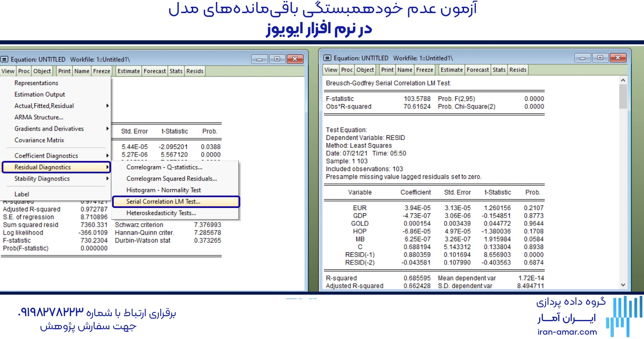Viewport: 644px width, 339px height.
Task: Open the Forecast toolbar item
Action: coord(154,71)
